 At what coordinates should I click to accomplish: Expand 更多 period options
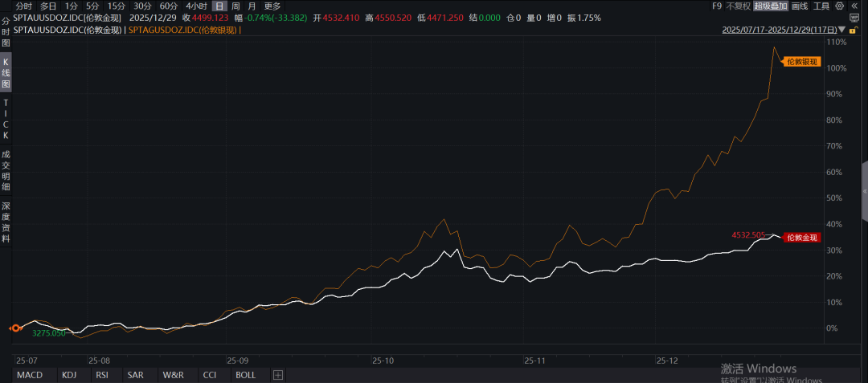pyautogui.click(x=272, y=6)
